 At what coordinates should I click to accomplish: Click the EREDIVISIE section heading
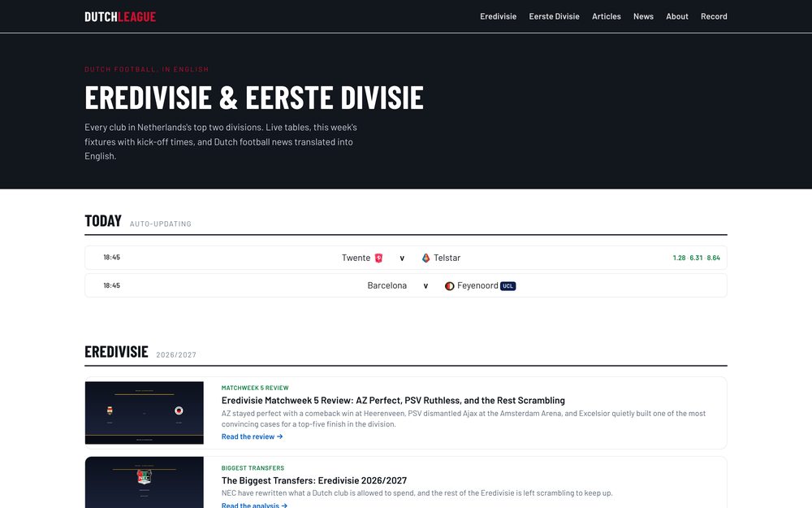(116, 352)
